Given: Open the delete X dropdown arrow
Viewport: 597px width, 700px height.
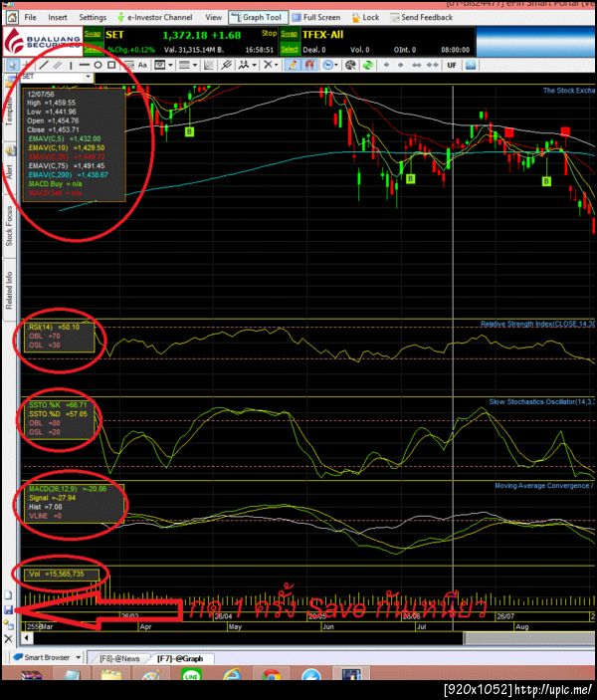Looking at the screenshot, I should (277, 65).
